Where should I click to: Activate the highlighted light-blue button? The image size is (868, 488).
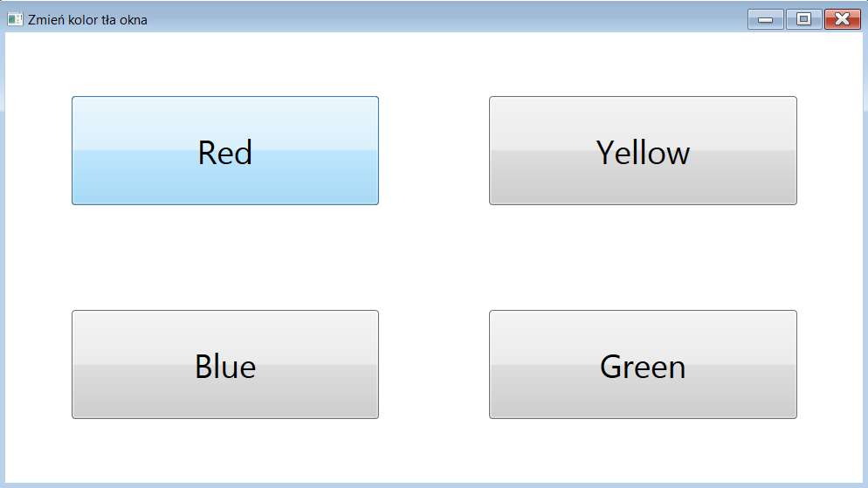pos(225,151)
